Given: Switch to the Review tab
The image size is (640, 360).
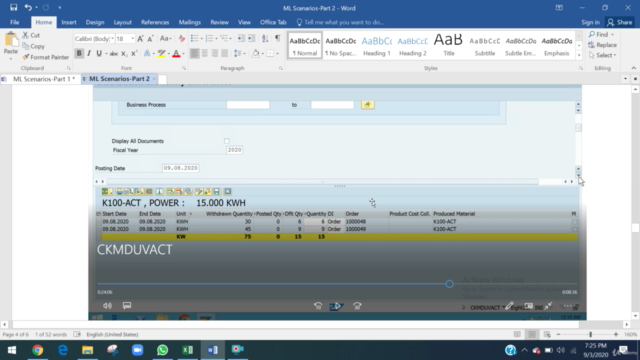Looking at the screenshot, I should click(220, 22).
